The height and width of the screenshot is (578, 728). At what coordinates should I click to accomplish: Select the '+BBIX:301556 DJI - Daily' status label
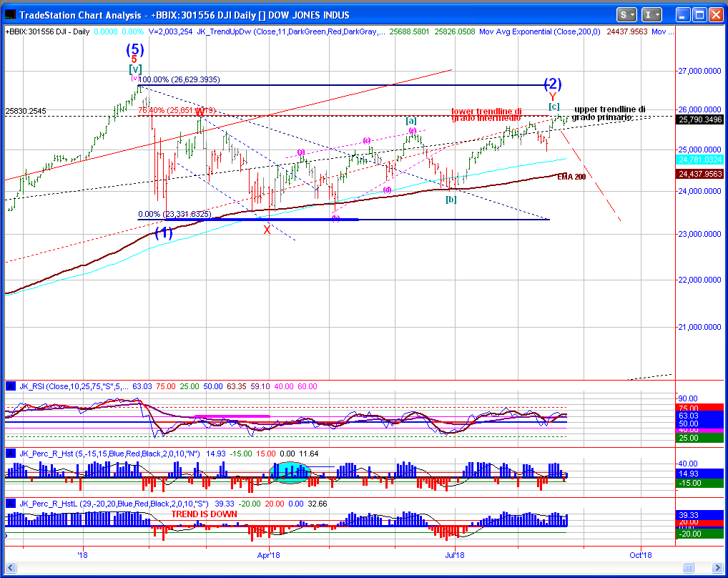[x=47, y=31]
